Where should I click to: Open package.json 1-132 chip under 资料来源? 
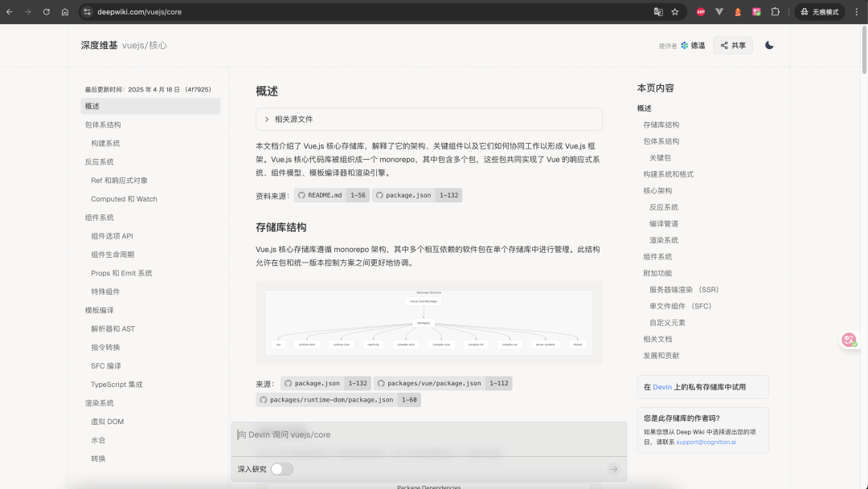pos(417,195)
